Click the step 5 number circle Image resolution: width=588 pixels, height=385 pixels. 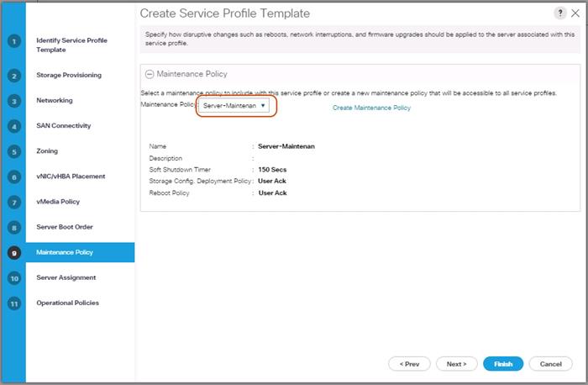pyautogui.click(x=13, y=151)
